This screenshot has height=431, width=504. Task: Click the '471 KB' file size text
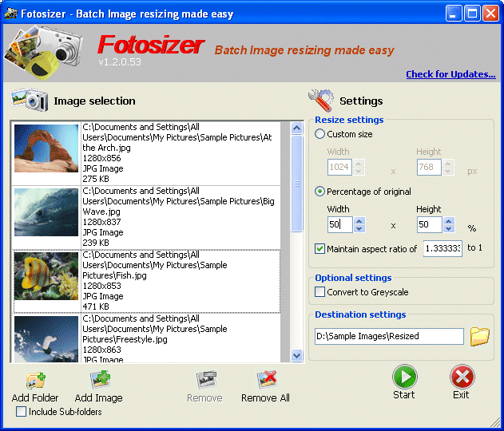(96, 306)
